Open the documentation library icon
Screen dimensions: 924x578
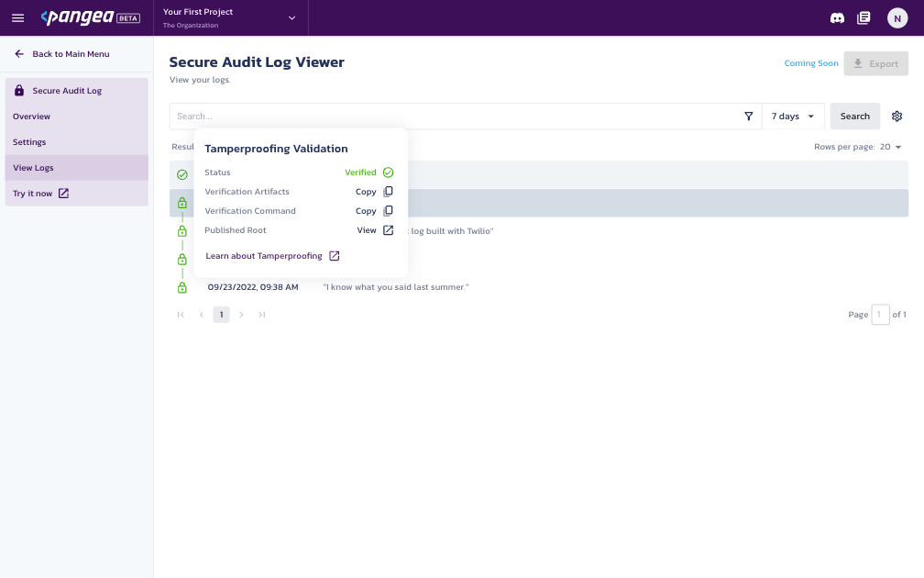(863, 18)
